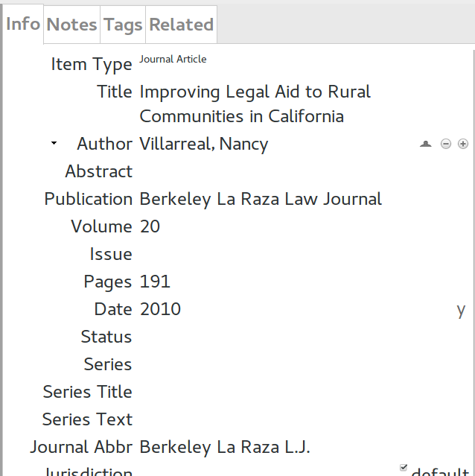Change the Journal Article item type
This screenshot has height=476, width=475.
pyautogui.click(x=173, y=59)
